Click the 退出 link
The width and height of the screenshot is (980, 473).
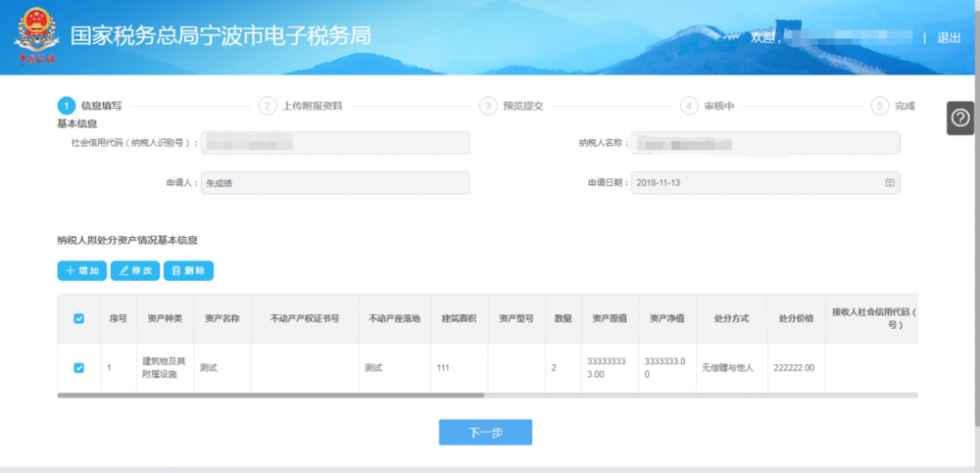point(949,37)
